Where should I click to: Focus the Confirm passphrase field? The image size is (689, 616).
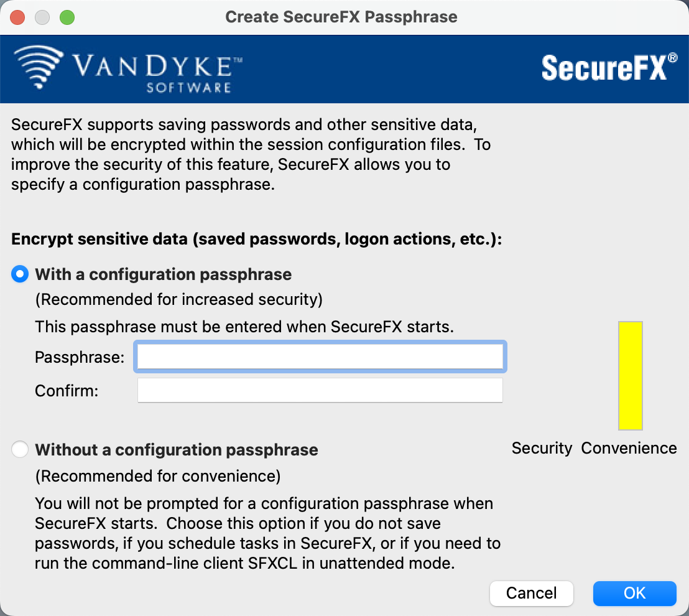pyautogui.click(x=320, y=390)
